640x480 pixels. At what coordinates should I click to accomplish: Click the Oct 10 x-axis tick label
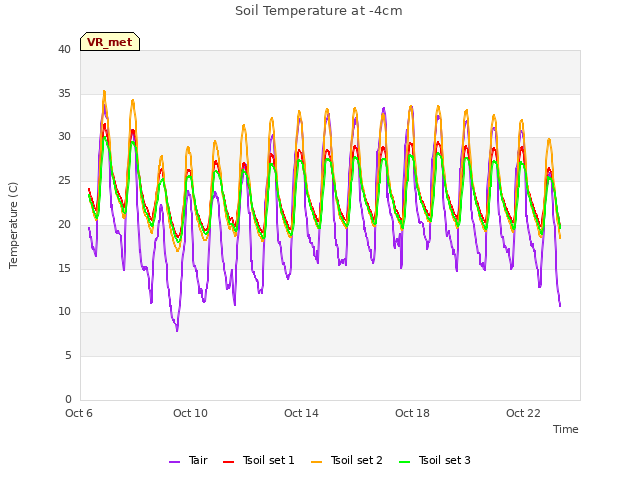tap(190, 413)
